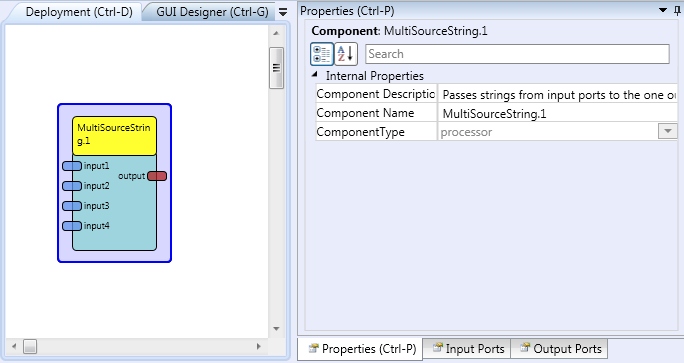Pin the Properties panel

click(677, 11)
